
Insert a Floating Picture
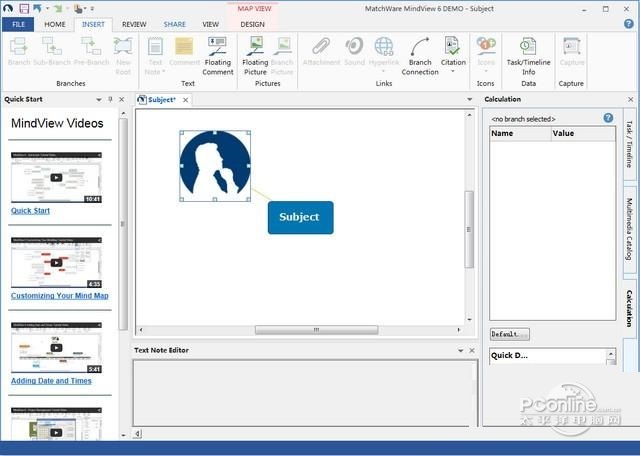255,47
